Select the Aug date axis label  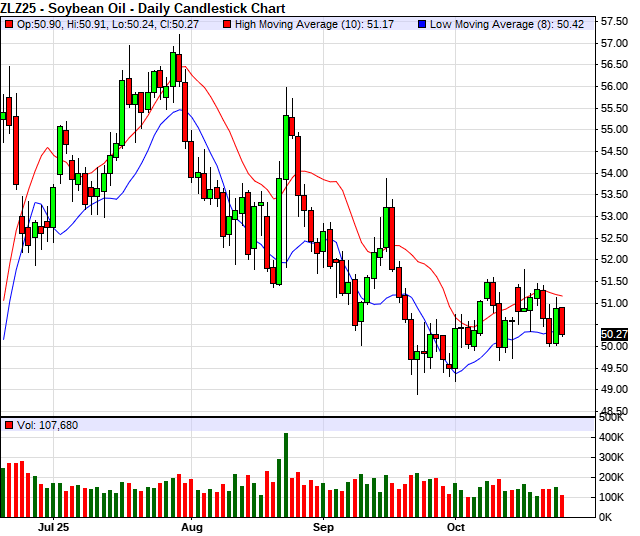[x=193, y=525]
